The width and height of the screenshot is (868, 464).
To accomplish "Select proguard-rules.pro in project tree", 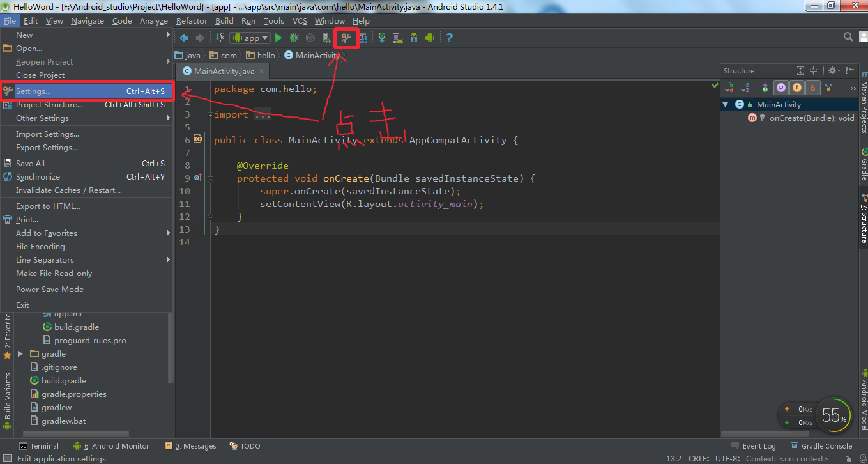I will point(84,341).
